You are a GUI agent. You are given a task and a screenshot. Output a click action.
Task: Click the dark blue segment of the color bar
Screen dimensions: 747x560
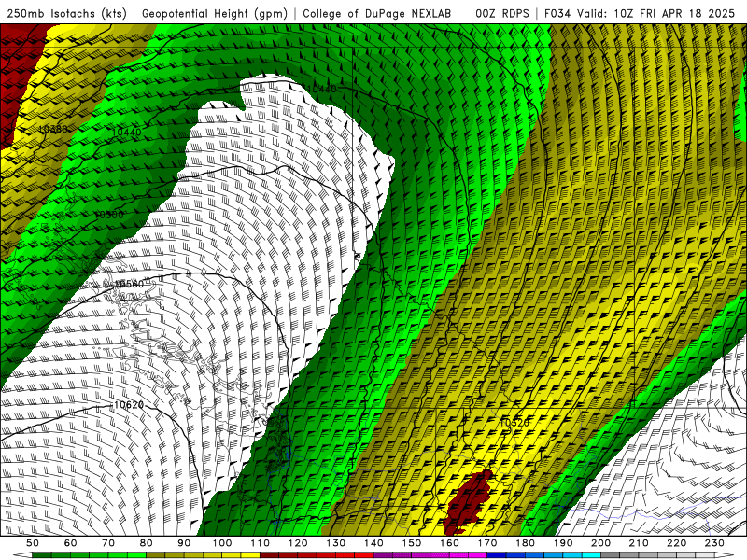point(497,555)
